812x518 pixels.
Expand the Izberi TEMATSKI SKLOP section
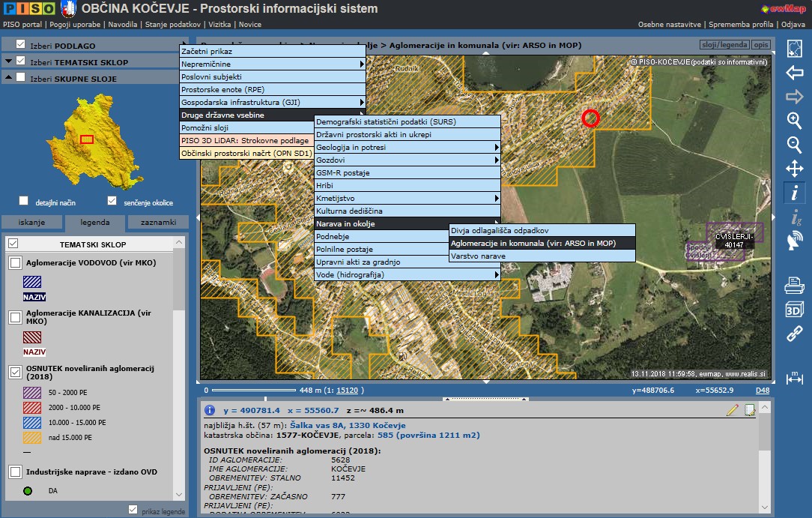coord(7,61)
